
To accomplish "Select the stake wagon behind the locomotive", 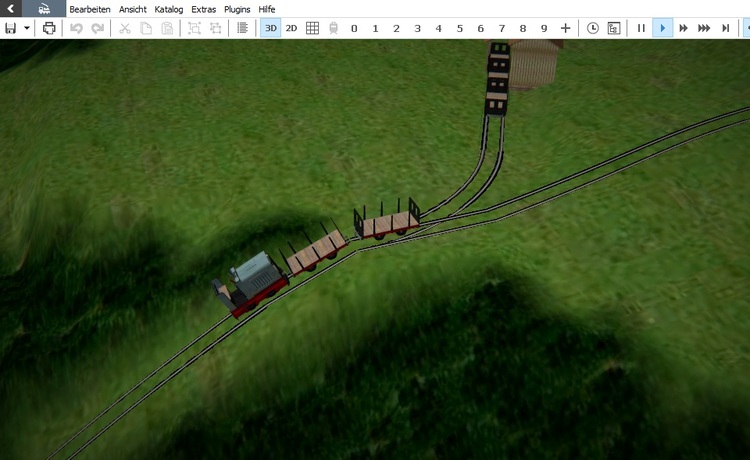I will click(316, 250).
